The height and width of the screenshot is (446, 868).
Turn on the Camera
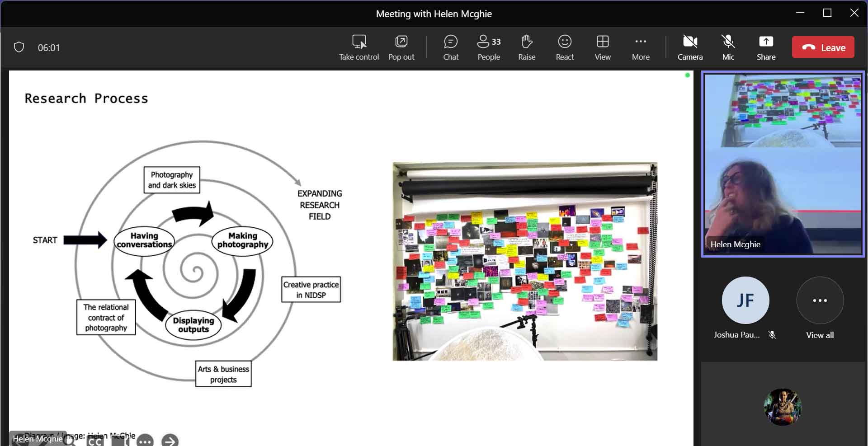[x=690, y=47]
